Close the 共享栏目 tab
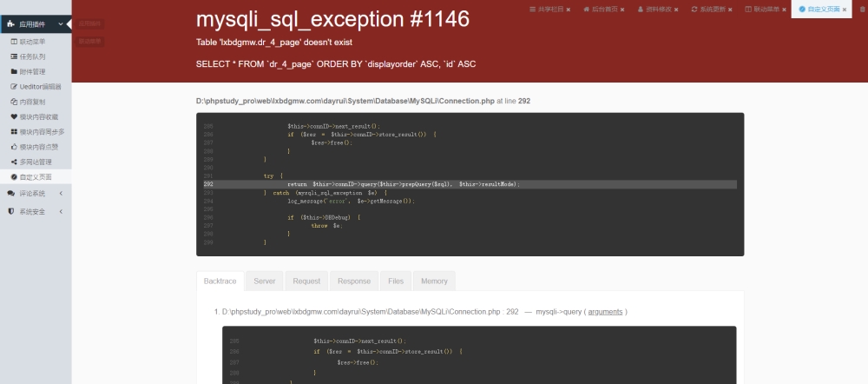Viewport: 868px width, 384px height. point(568,10)
